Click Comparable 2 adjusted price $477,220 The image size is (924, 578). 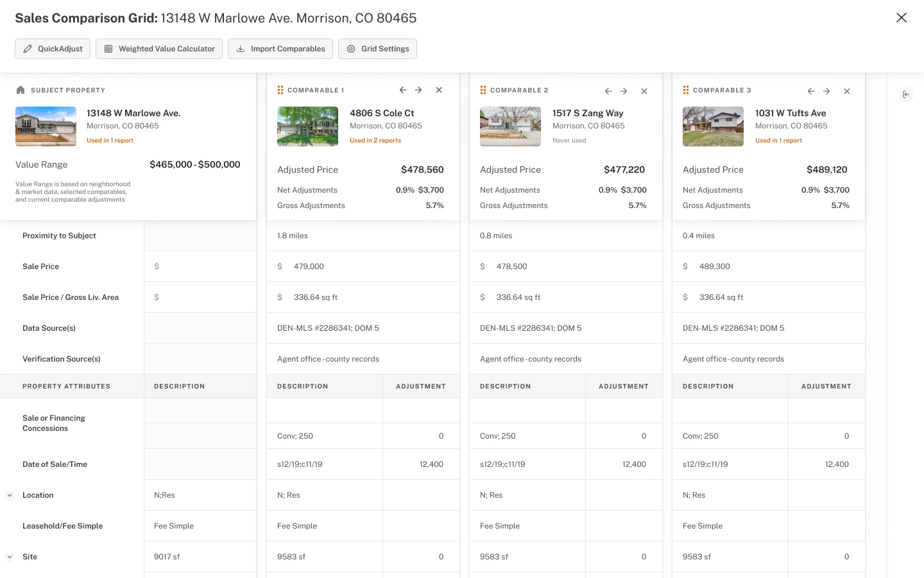pyautogui.click(x=624, y=170)
